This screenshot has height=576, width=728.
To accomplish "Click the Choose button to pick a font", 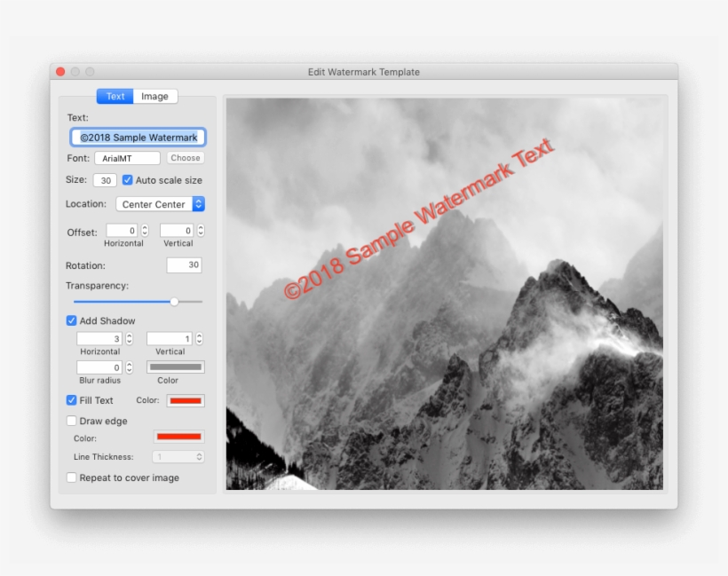I will (x=185, y=157).
